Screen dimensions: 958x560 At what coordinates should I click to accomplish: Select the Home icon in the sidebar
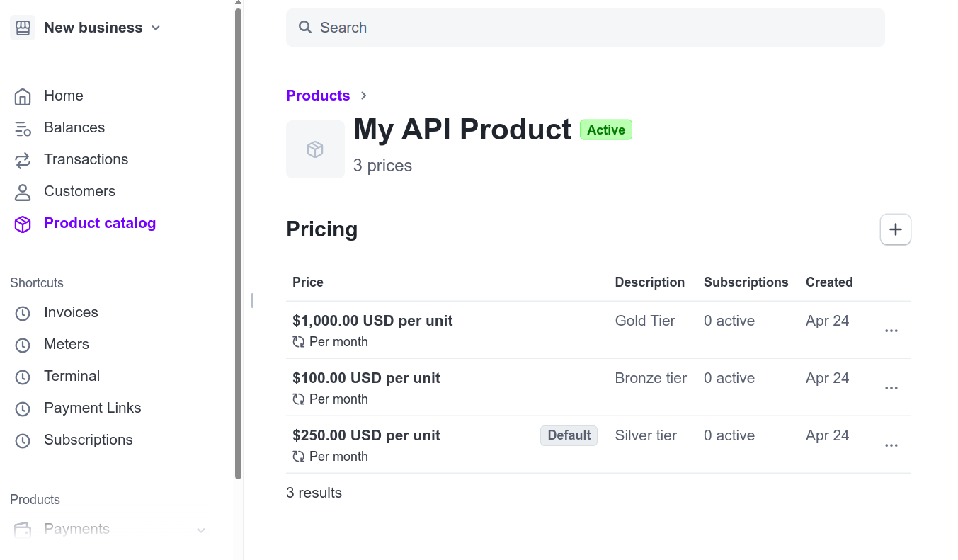pos(23,96)
